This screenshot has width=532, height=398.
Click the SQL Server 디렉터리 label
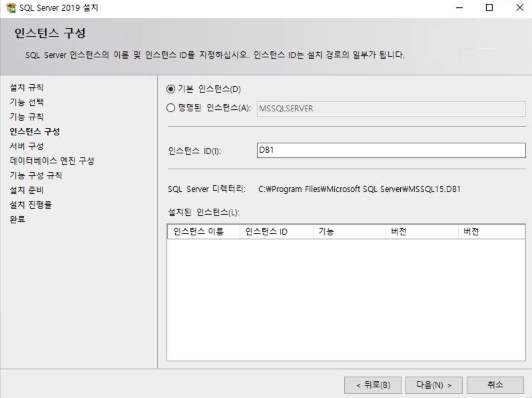[206, 189]
